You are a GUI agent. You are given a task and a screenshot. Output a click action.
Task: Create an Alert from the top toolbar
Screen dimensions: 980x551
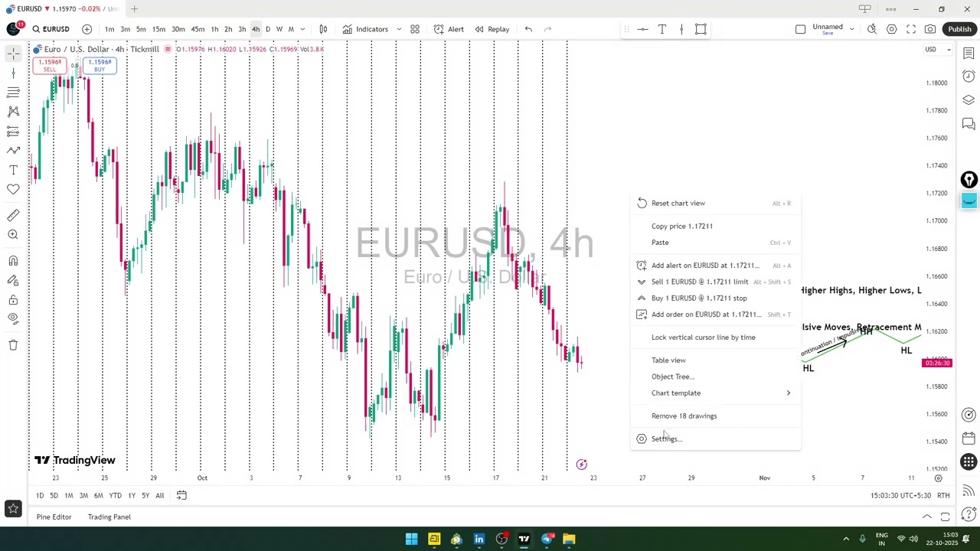449,29
